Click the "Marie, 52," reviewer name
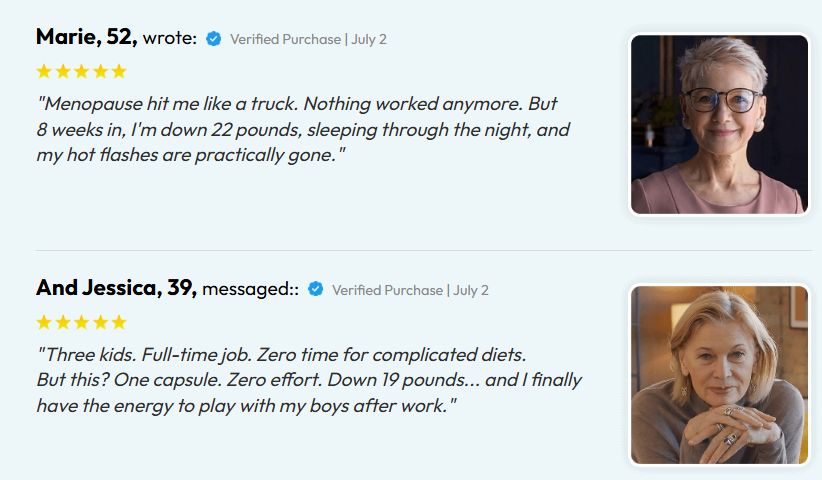 tap(86, 37)
